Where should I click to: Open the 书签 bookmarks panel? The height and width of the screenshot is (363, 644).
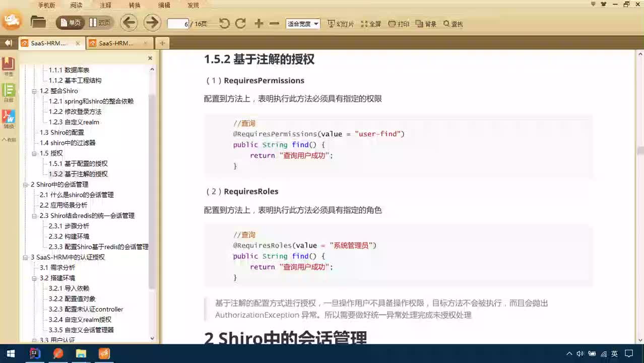click(9, 66)
